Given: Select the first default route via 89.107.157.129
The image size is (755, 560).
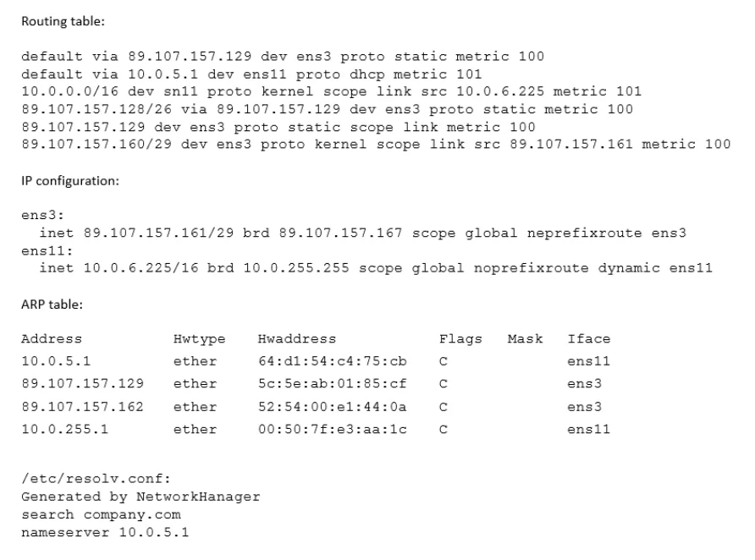Looking at the screenshot, I should [x=283, y=57].
